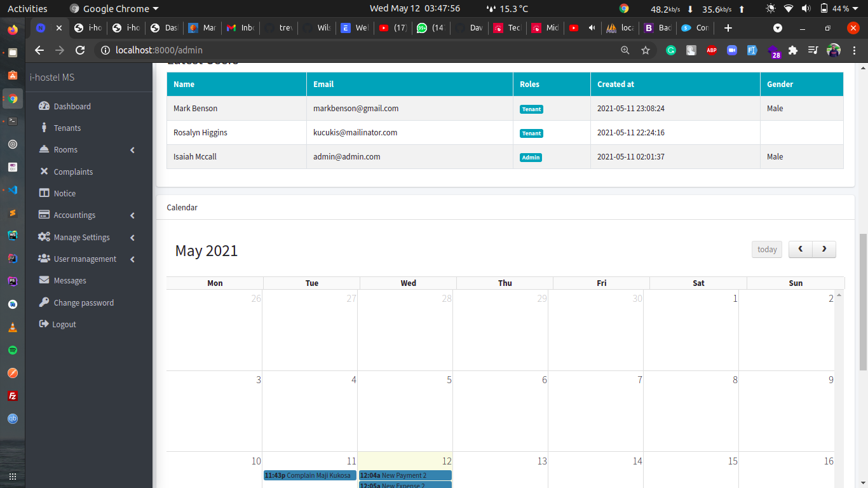Viewport: 868px width, 488px height.
Task: Open Visual Studio Code from the dock
Action: (x=13, y=190)
